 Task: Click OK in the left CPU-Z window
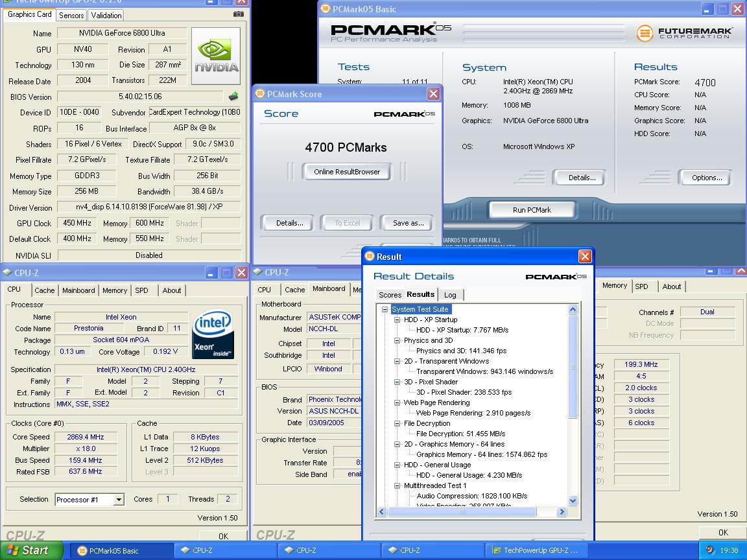(x=223, y=536)
